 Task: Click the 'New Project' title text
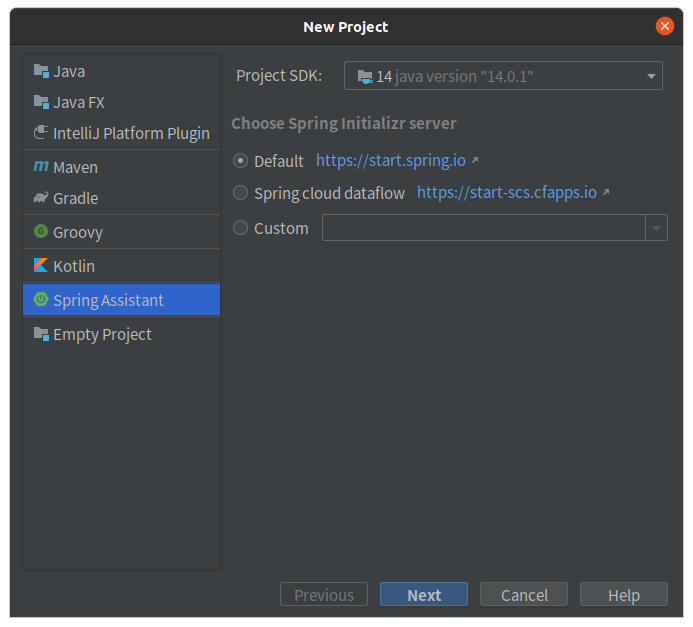(x=346, y=27)
